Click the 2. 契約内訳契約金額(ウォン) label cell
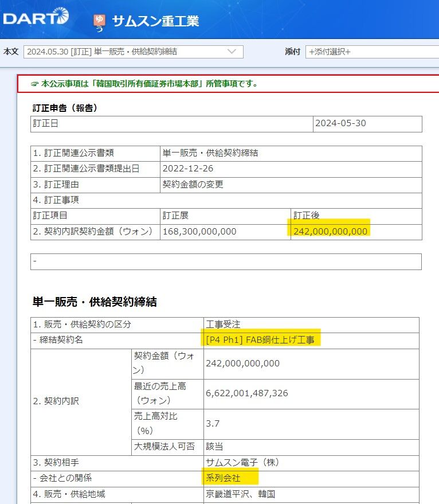The height and width of the screenshot is (504, 439). pos(96,232)
